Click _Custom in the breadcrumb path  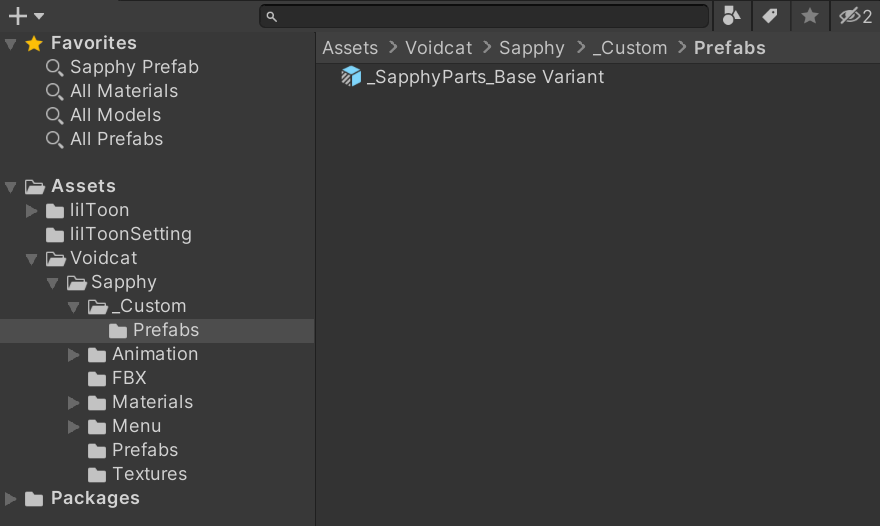[x=629, y=48]
